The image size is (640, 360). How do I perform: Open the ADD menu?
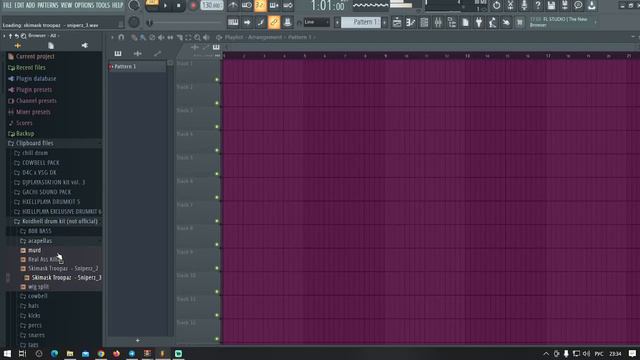click(x=31, y=5)
